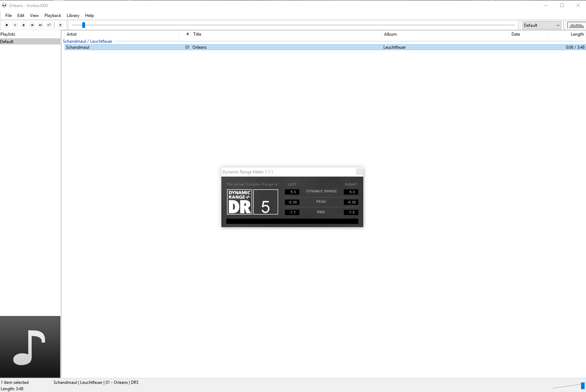Open the View menu

point(34,16)
